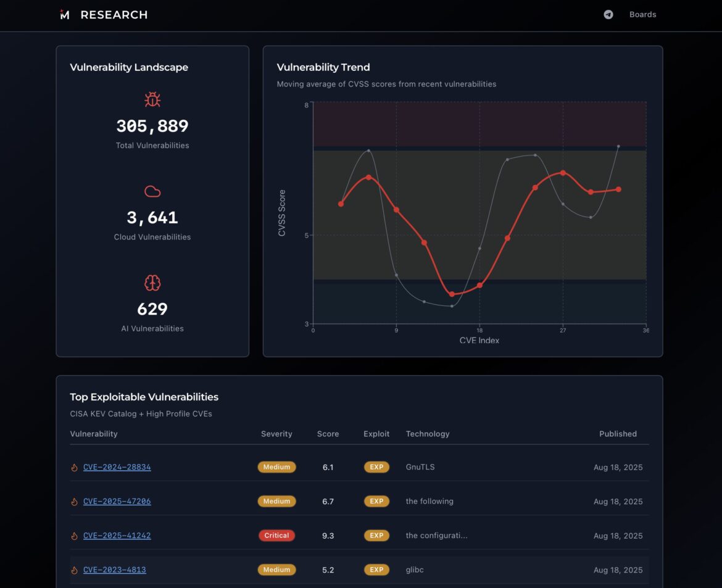Viewport: 722px width, 588px height.
Task: Click the flame icon beside CVE-2023-4813
Action: [75, 570]
